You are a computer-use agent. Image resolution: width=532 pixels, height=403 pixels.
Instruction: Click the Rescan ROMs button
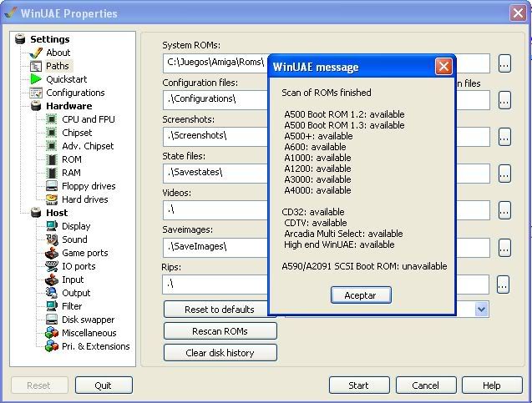(x=220, y=331)
